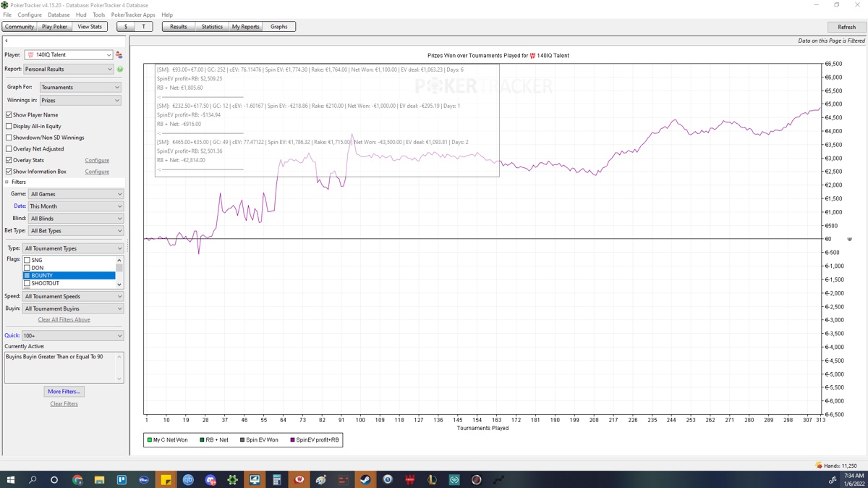Click the SpinEV profit+RB legend swatch
Image resolution: width=868 pixels, height=488 pixels.
click(x=293, y=440)
